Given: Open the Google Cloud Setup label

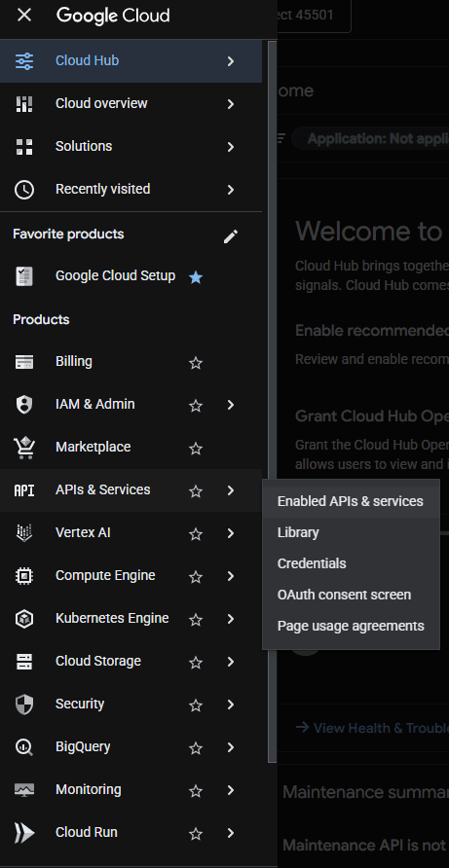Looking at the screenshot, I should 115,275.
